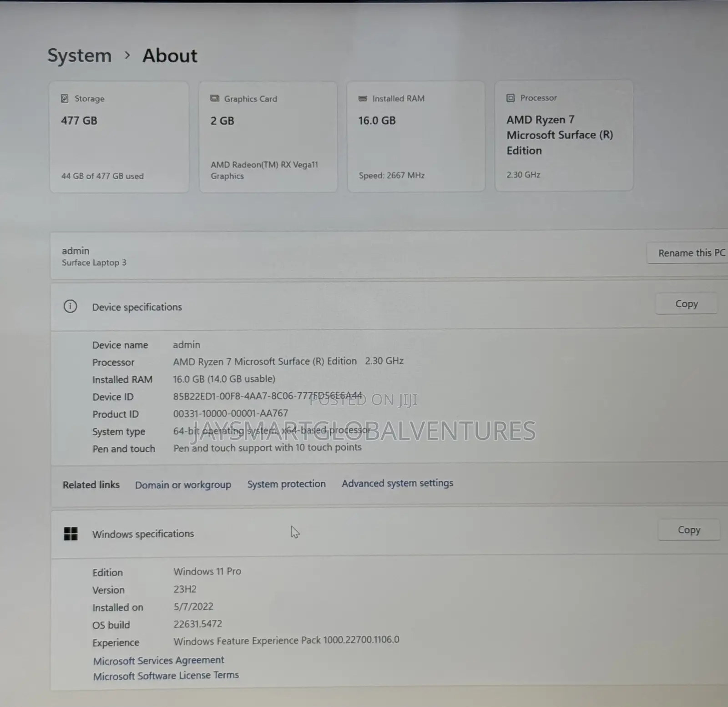Select 'AMD Ryzen 7 Microsoft Surface (R) Edition' card text
The image size is (728, 707).
(560, 135)
